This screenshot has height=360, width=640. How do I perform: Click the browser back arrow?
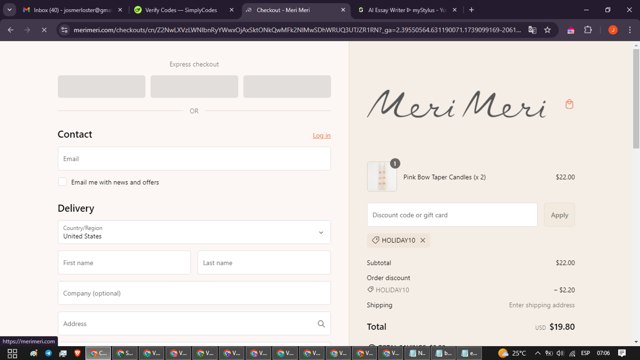(x=11, y=30)
